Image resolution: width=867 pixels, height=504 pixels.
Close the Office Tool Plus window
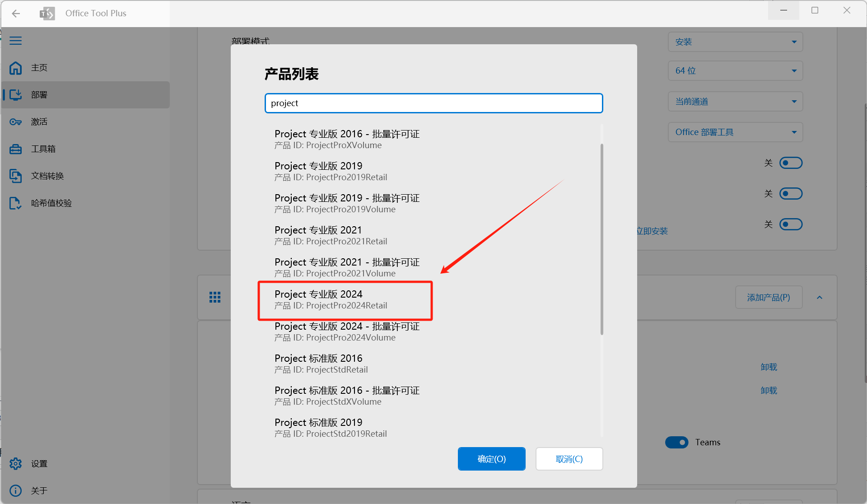847,10
